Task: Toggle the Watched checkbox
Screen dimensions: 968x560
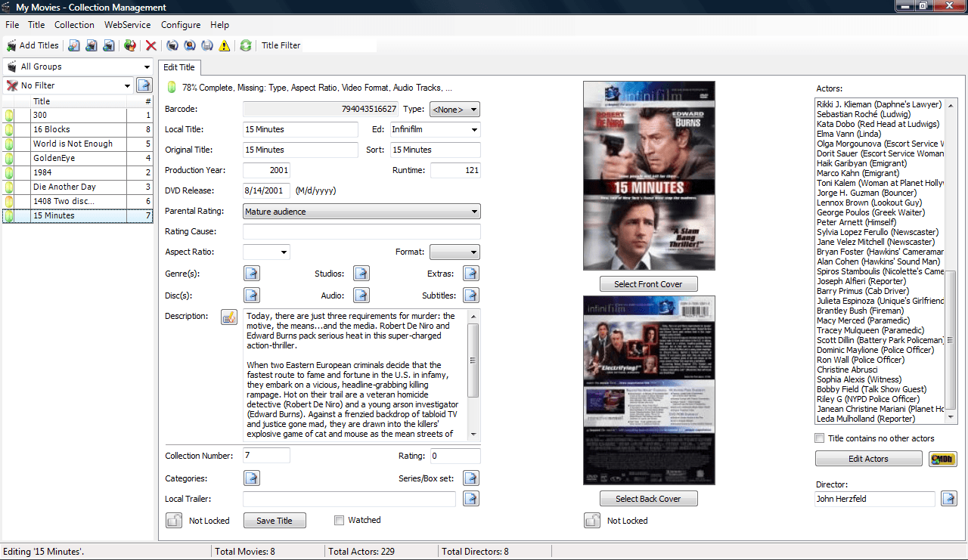Action: click(x=340, y=520)
